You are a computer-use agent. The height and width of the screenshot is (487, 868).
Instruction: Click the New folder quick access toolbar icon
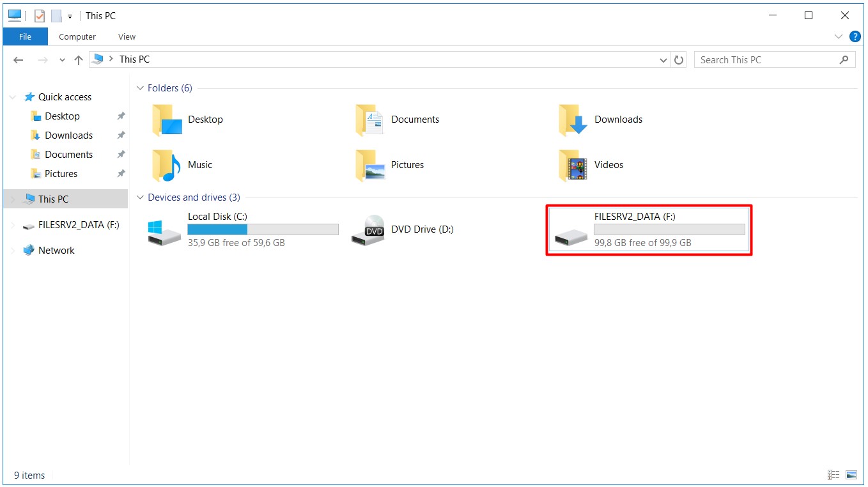click(x=56, y=15)
